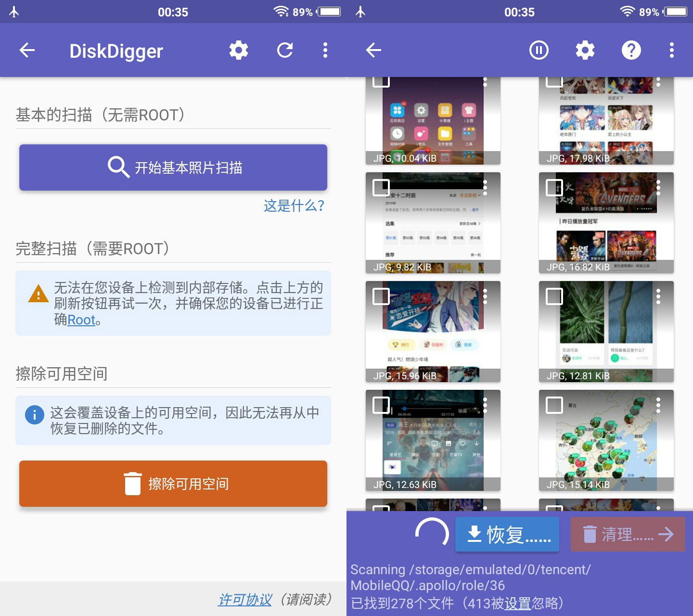Image resolution: width=693 pixels, height=616 pixels.
Task: Check the box on JPG 12.63 KiB thumbnail
Action: pos(381,405)
